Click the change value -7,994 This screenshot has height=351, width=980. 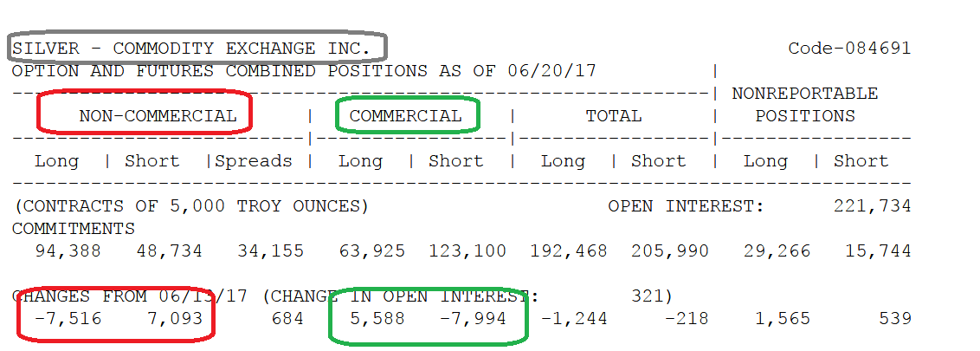click(474, 319)
